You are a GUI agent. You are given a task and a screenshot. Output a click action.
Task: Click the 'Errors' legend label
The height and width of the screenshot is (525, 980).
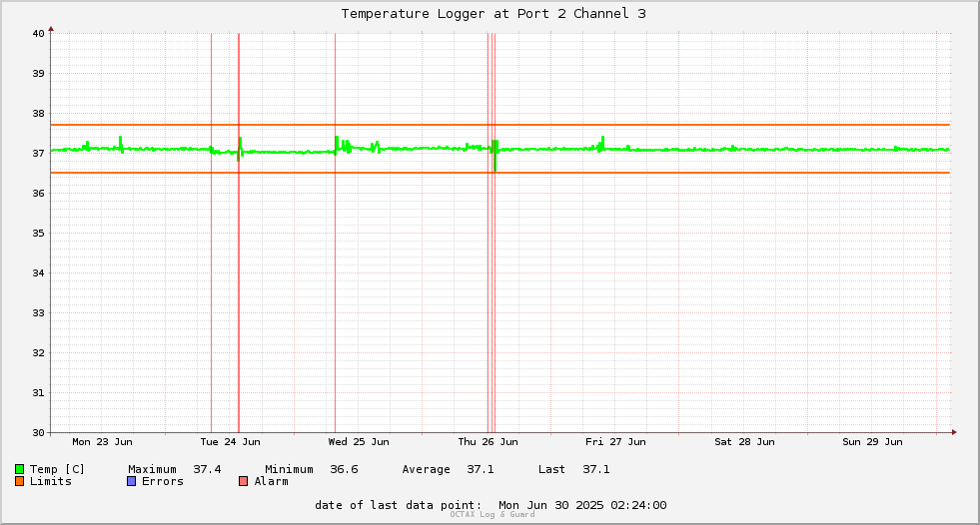[x=163, y=481]
